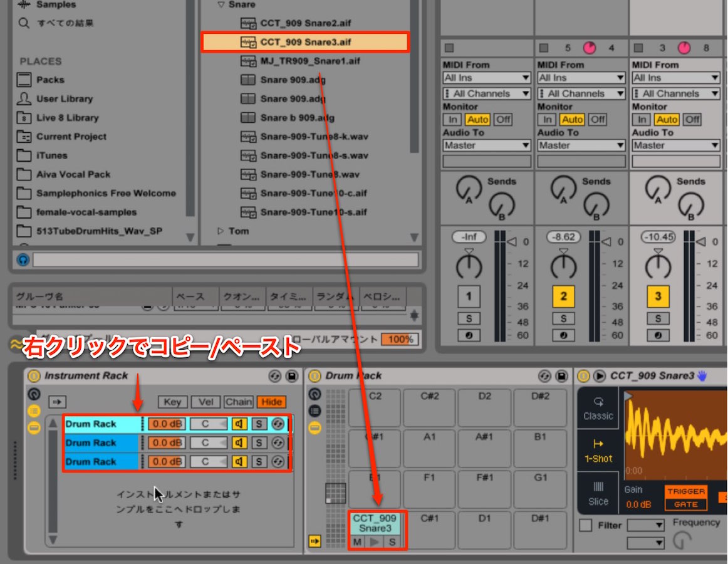Toggle the Instrument Rack device activator
The image size is (728, 564).
coord(34,376)
